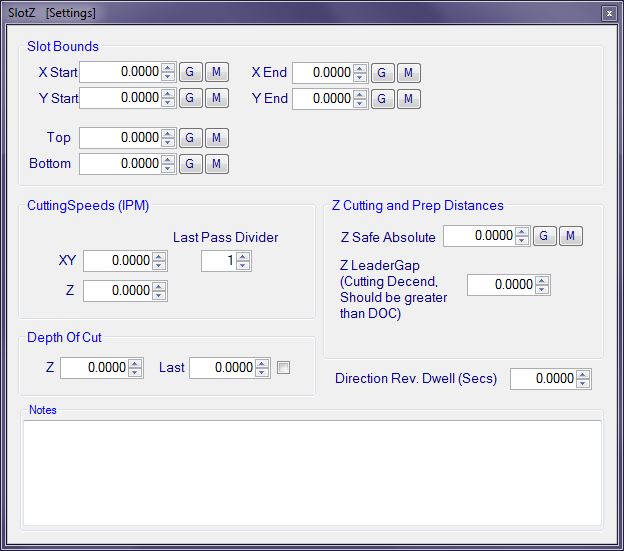
Task: Increase the Y End spinner value
Action: (x=361, y=94)
